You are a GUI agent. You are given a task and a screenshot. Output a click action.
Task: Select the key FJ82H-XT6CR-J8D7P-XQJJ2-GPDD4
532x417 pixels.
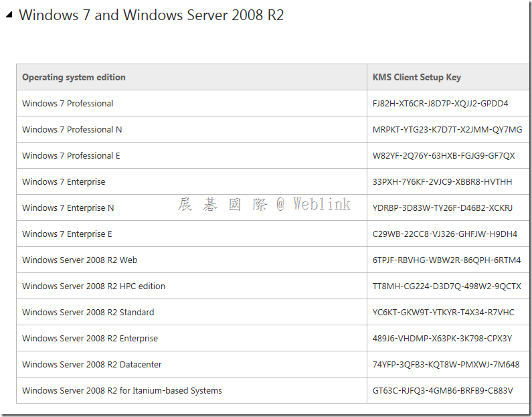440,104
